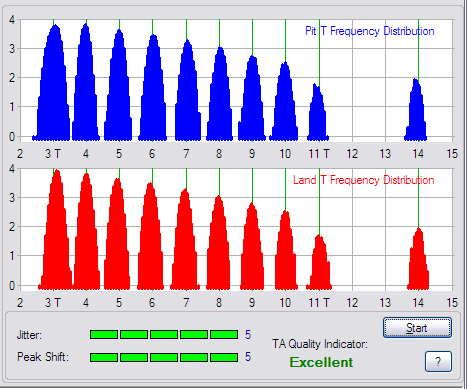Click the Land T Frequency Distribution title
467x389 pixels.
(x=364, y=180)
